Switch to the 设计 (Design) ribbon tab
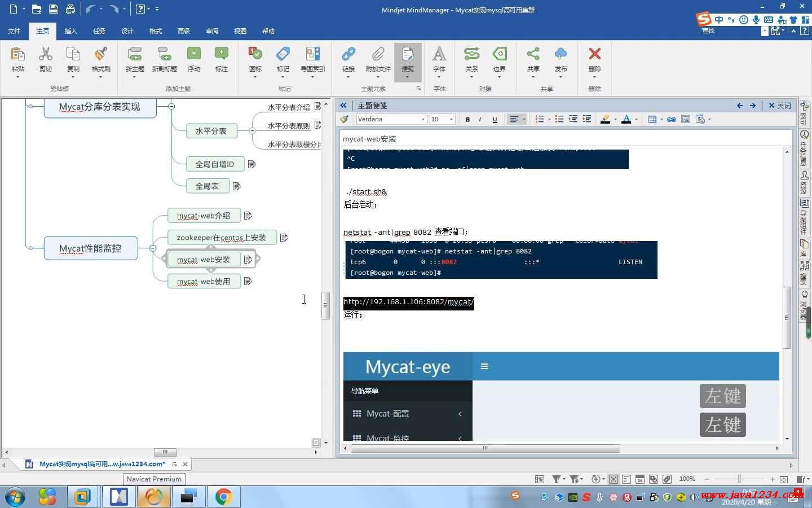This screenshot has width=812, height=508. 127,31
